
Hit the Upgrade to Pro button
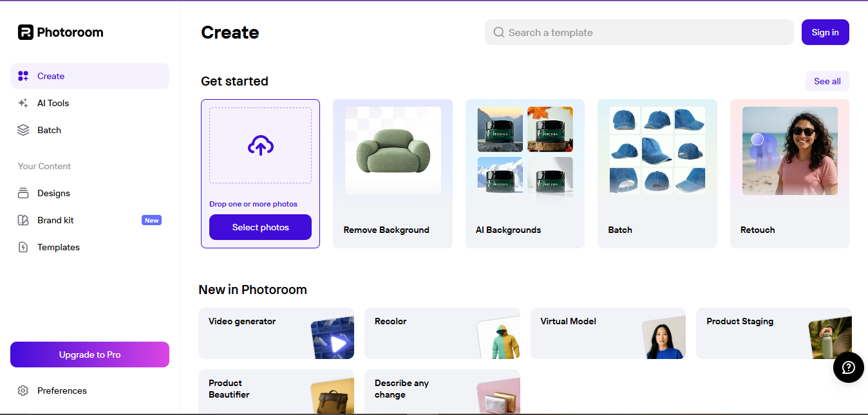pyautogui.click(x=90, y=355)
